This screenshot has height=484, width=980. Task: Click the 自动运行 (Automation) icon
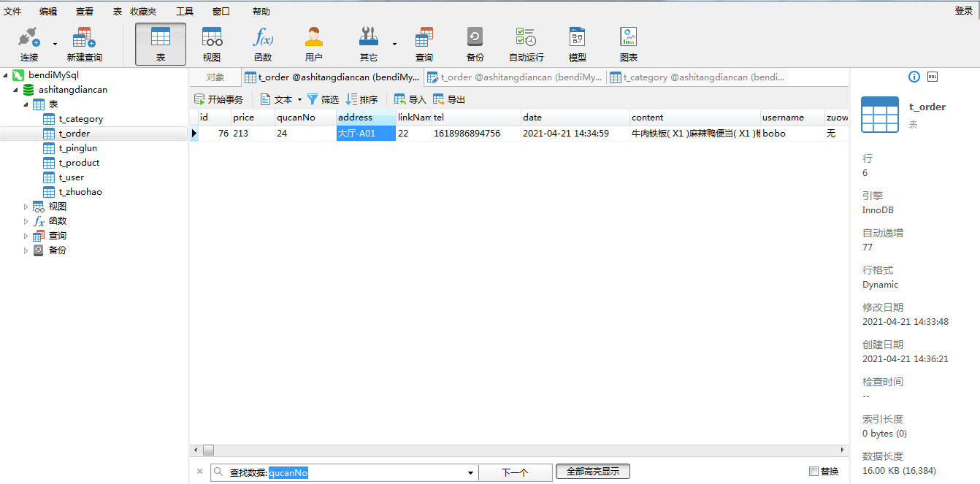point(526,44)
